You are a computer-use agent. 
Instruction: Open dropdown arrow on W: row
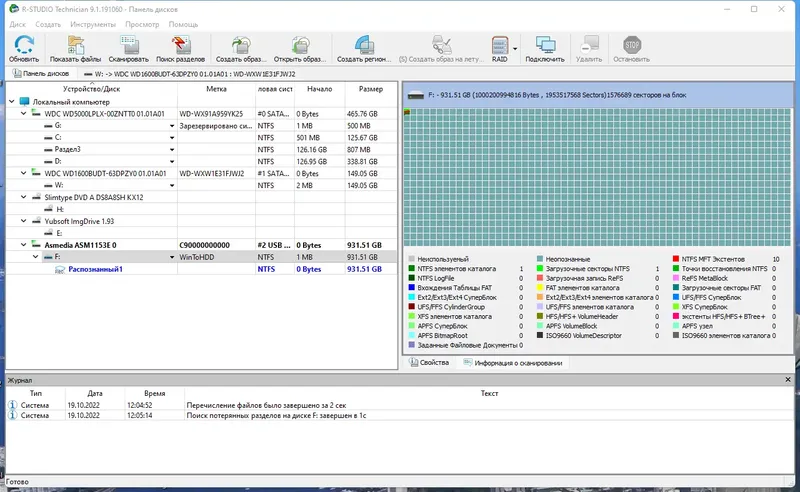pos(172,185)
